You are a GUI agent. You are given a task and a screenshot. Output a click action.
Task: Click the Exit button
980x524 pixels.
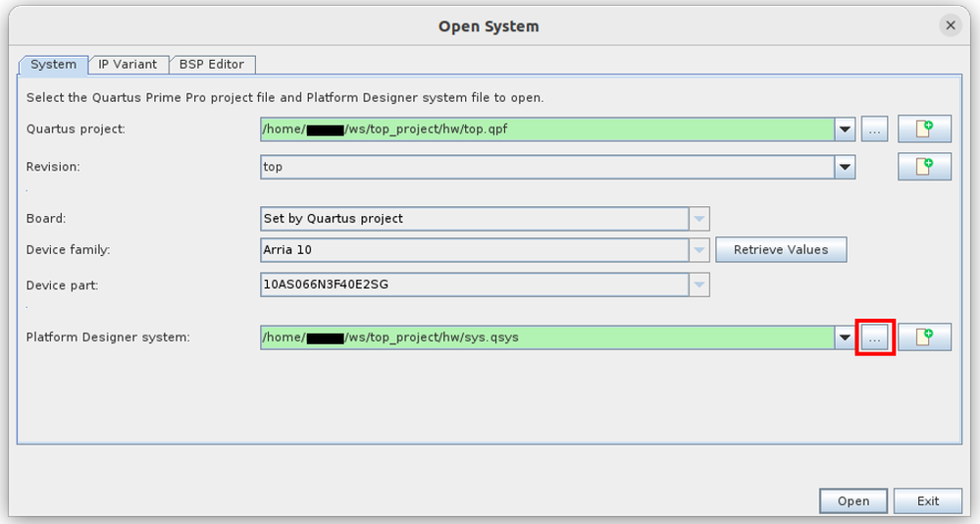coord(927,500)
